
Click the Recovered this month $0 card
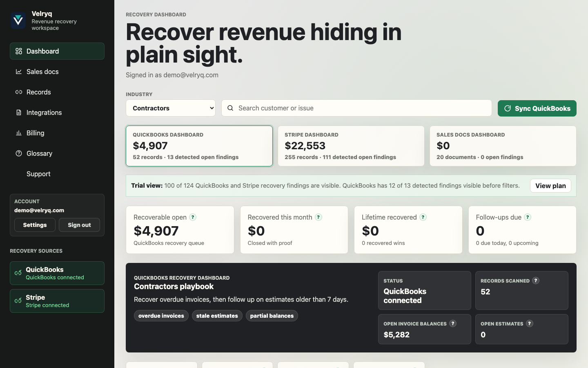pyautogui.click(x=294, y=230)
